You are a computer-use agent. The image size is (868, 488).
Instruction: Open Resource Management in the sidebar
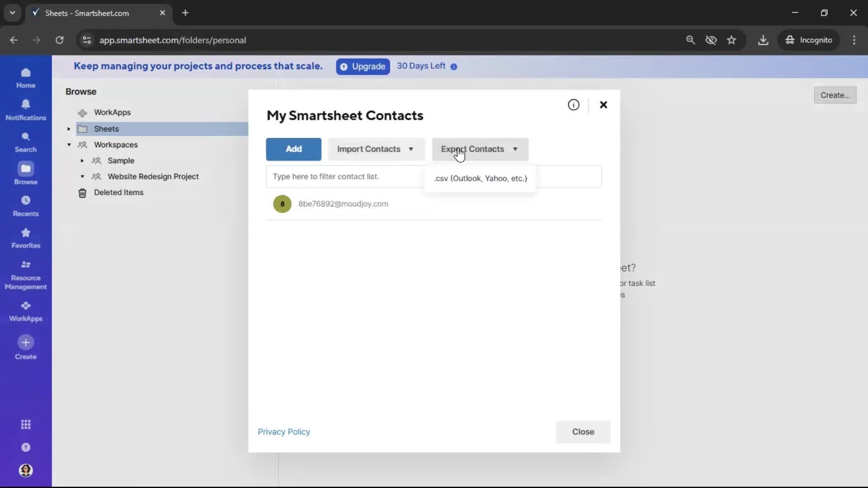coord(26,275)
